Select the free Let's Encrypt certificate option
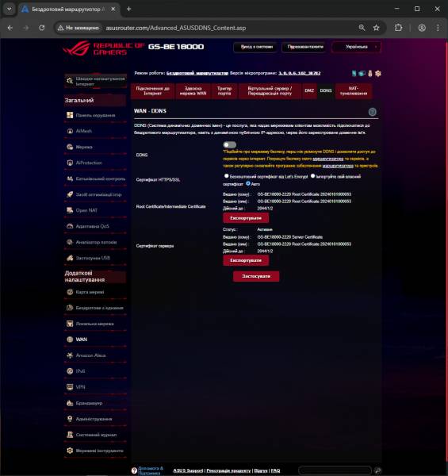 (x=226, y=176)
